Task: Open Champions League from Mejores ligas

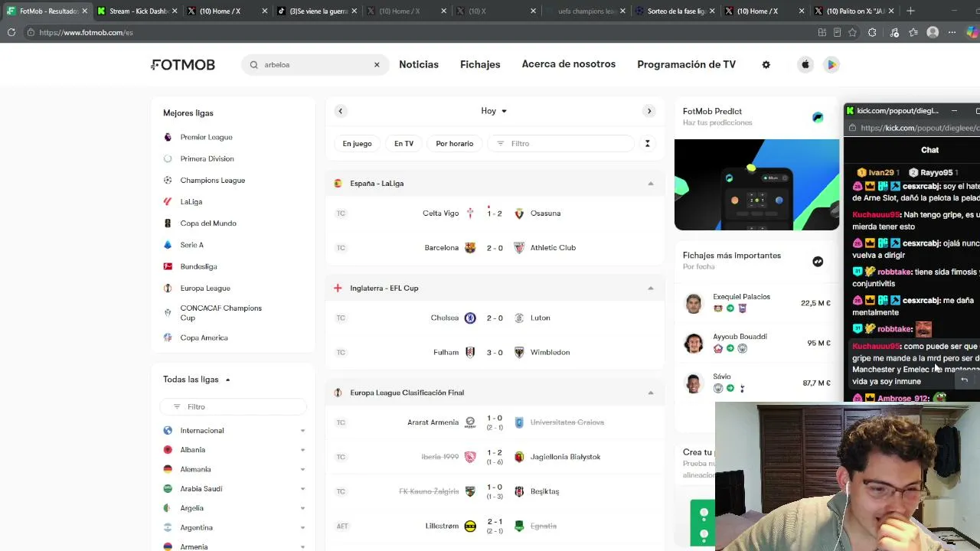Action: [x=212, y=181]
